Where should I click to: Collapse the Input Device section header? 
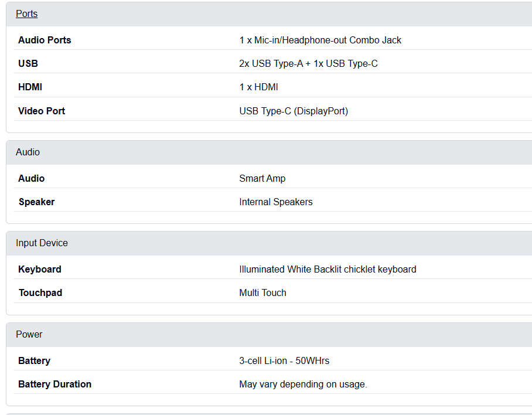tap(42, 243)
